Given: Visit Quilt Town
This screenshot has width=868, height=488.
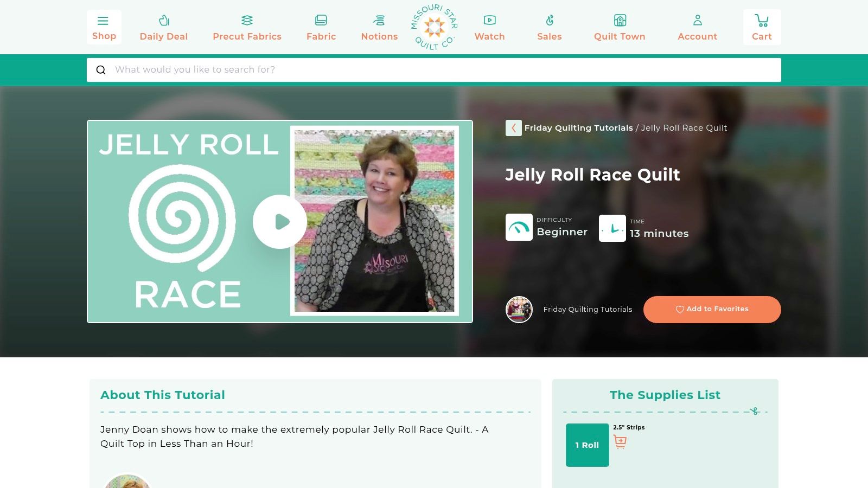Looking at the screenshot, I should click(x=620, y=28).
